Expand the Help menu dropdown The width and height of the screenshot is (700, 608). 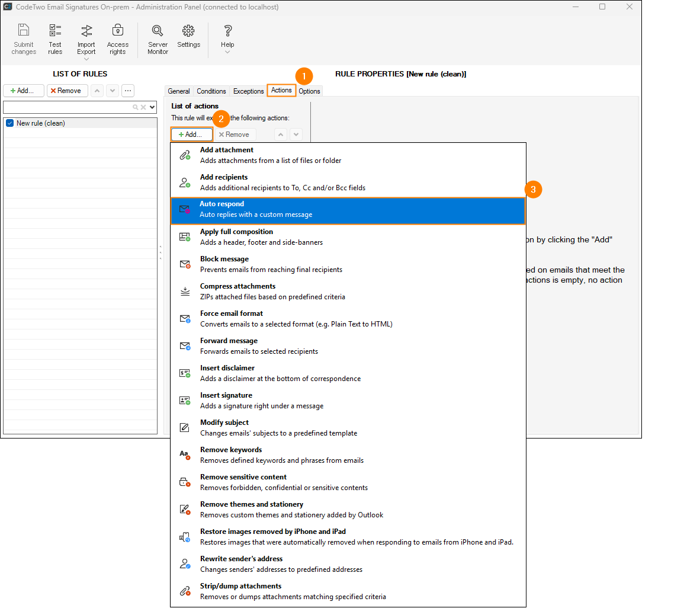click(227, 53)
